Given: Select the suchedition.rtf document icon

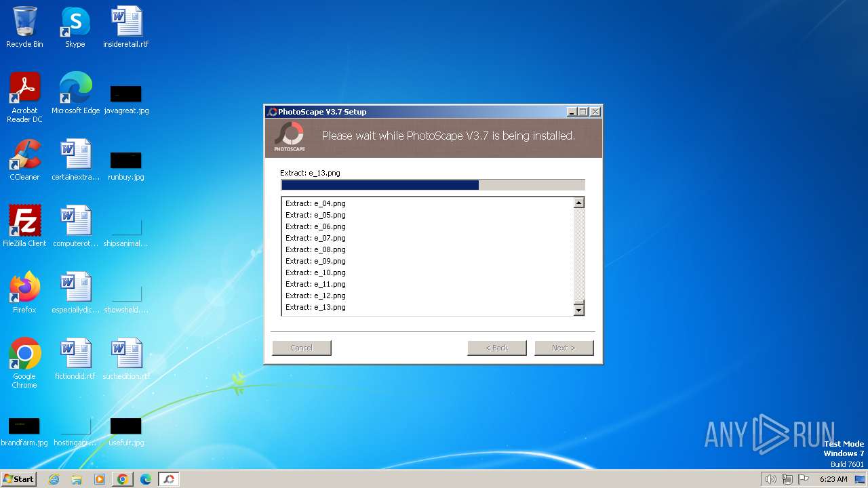Looking at the screenshot, I should (x=126, y=359).
